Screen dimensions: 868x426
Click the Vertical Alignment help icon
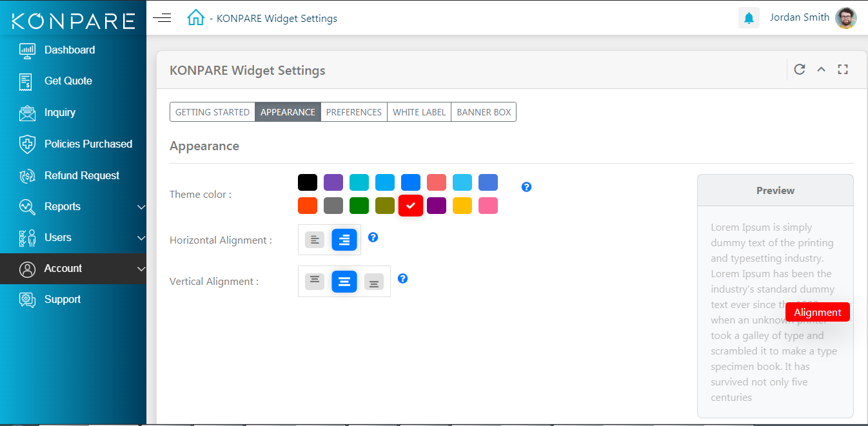pyautogui.click(x=403, y=278)
